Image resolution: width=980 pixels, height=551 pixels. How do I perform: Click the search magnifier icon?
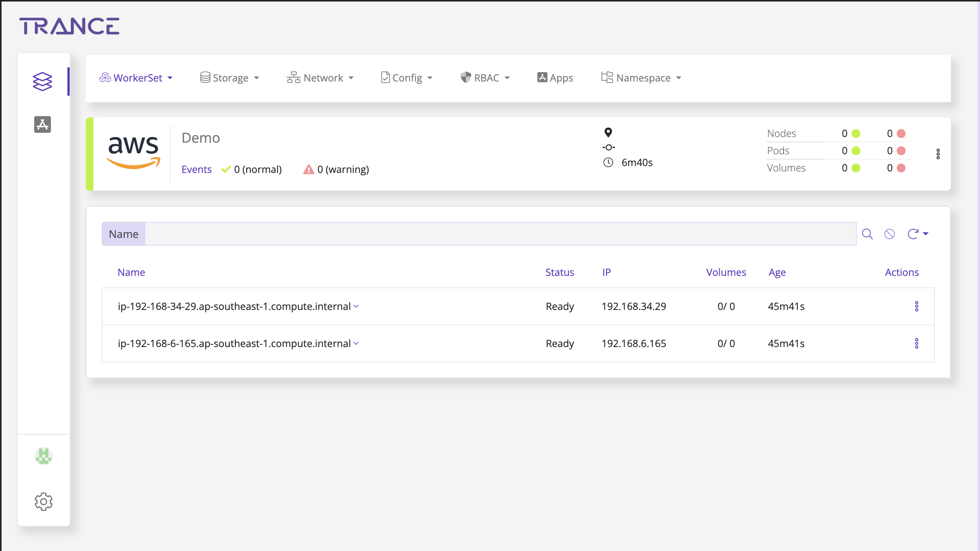pyautogui.click(x=867, y=234)
